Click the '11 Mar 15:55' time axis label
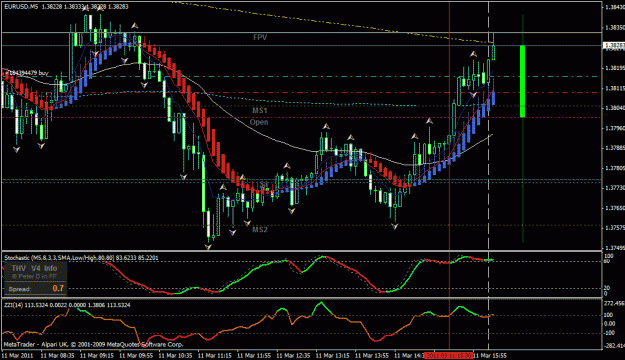 (x=490, y=355)
